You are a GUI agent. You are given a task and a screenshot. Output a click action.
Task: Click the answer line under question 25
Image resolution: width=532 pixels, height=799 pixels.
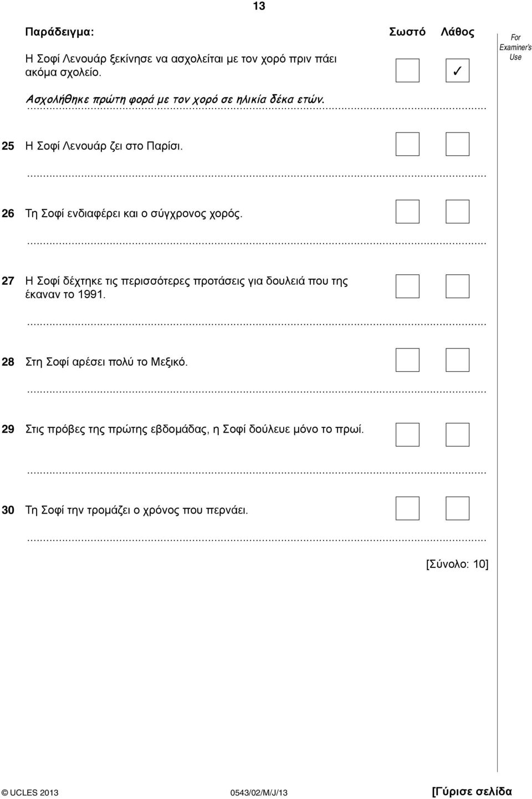[256, 175]
